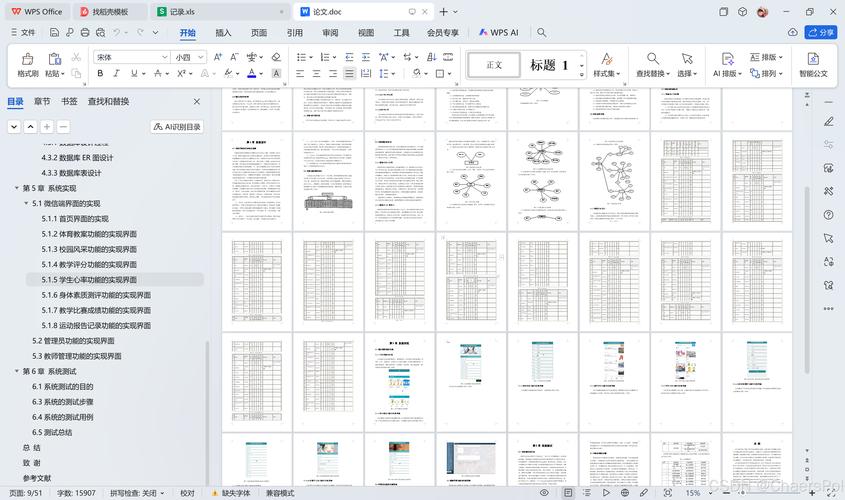Open the 文件 file menu
The image size is (845, 500).
[x=23, y=32]
